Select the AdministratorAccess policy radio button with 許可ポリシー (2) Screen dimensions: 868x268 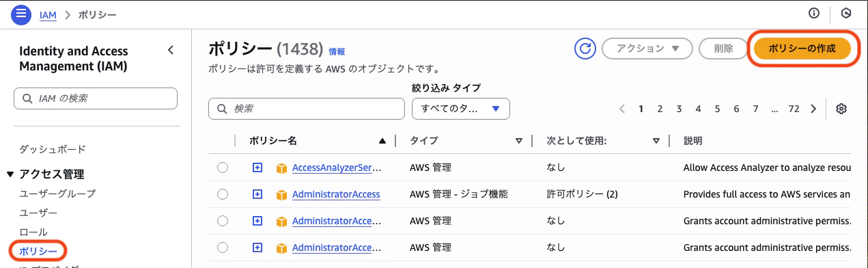(222, 195)
